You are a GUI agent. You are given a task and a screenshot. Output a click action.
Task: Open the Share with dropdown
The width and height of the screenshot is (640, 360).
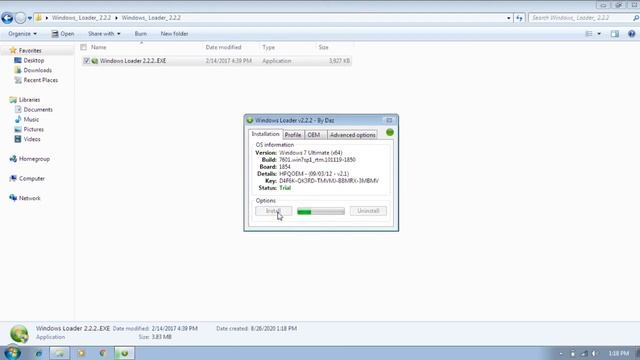pyautogui.click(x=104, y=34)
